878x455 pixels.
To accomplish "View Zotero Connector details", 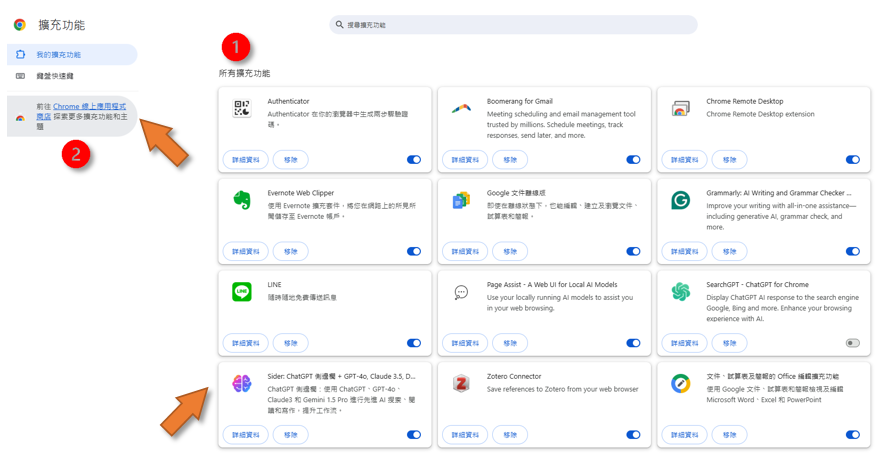I will (465, 435).
